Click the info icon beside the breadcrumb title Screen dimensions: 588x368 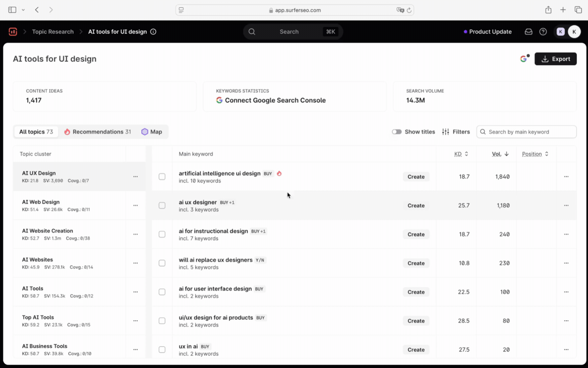tap(153, 32)
